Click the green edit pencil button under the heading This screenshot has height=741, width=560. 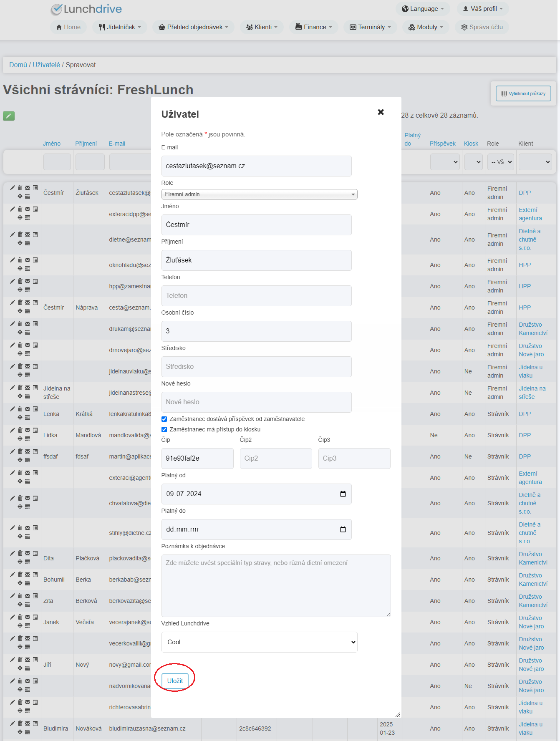pyautogui.click(x=9, y=116)
